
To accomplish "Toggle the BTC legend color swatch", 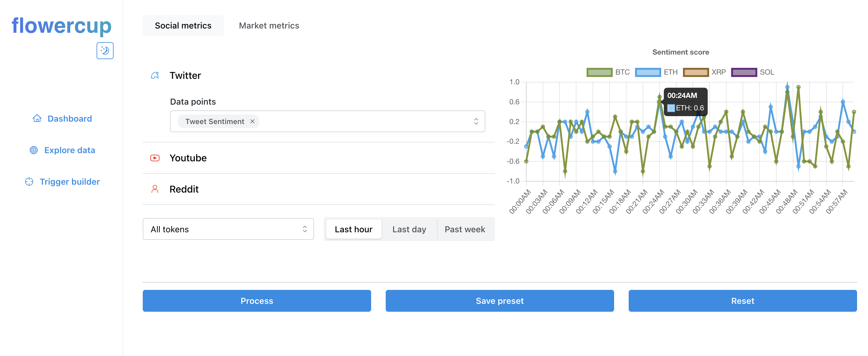I will pos(599,72).
